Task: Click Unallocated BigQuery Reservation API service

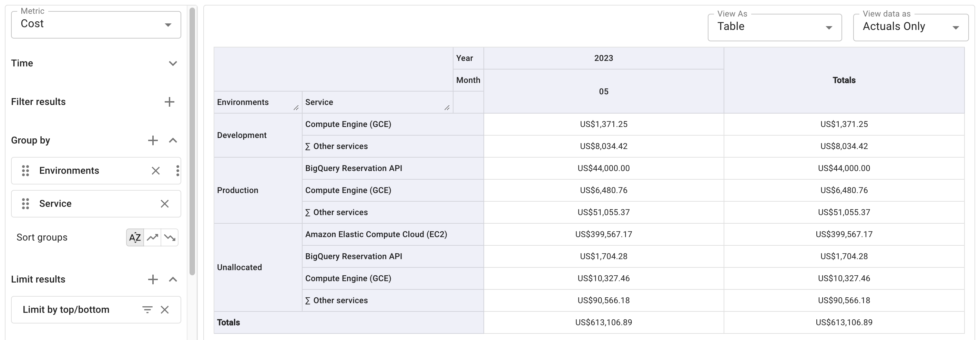Action: pyautogui.click(x=393, y=256)
